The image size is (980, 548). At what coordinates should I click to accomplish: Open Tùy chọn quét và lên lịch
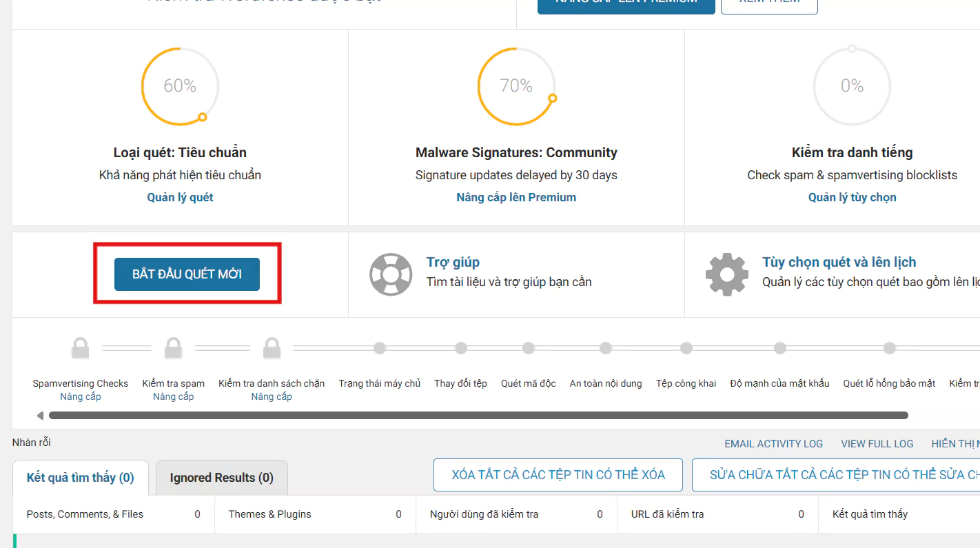pyautogui.click(x=839, y=262)
